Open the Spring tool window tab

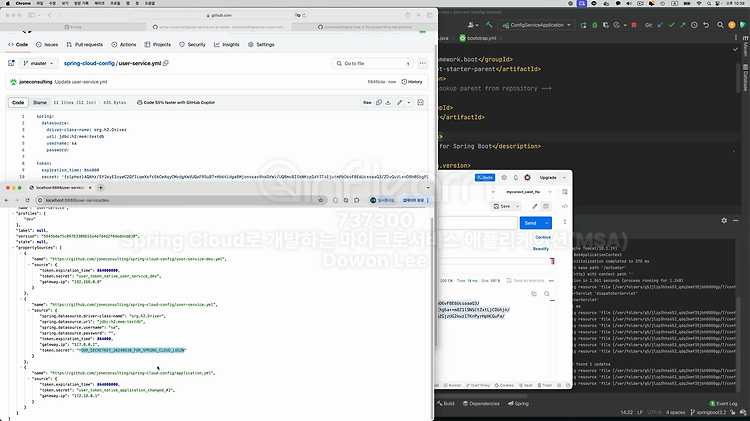518,404
